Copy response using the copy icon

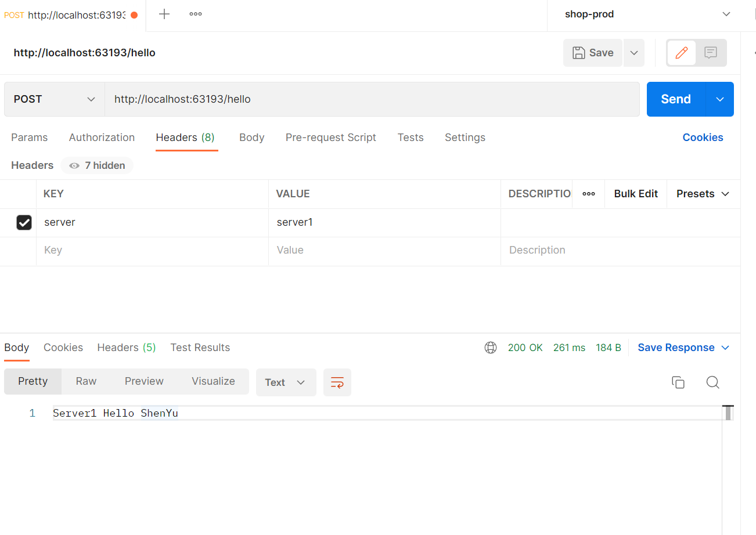click(x=678, y=382)
